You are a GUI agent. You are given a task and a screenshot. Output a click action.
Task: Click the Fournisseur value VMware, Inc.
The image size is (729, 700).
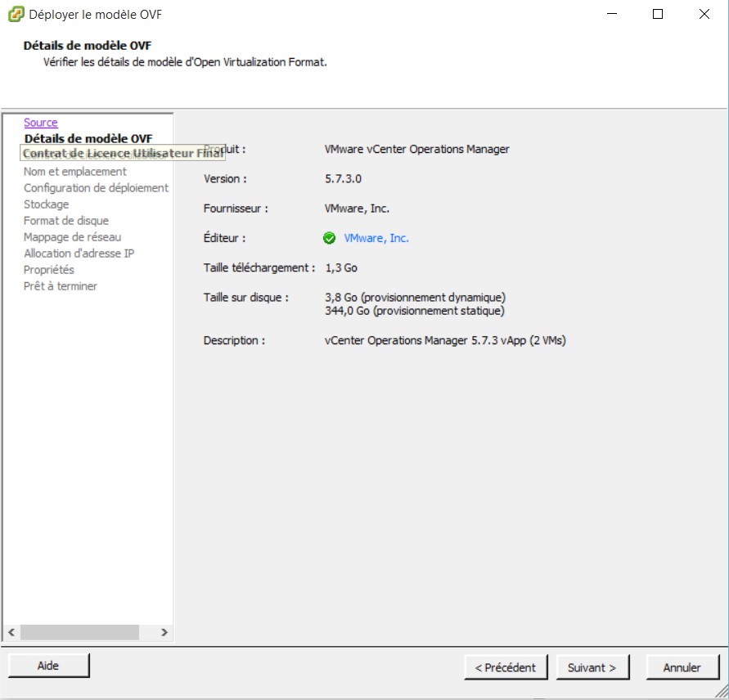tap(357, 209)
